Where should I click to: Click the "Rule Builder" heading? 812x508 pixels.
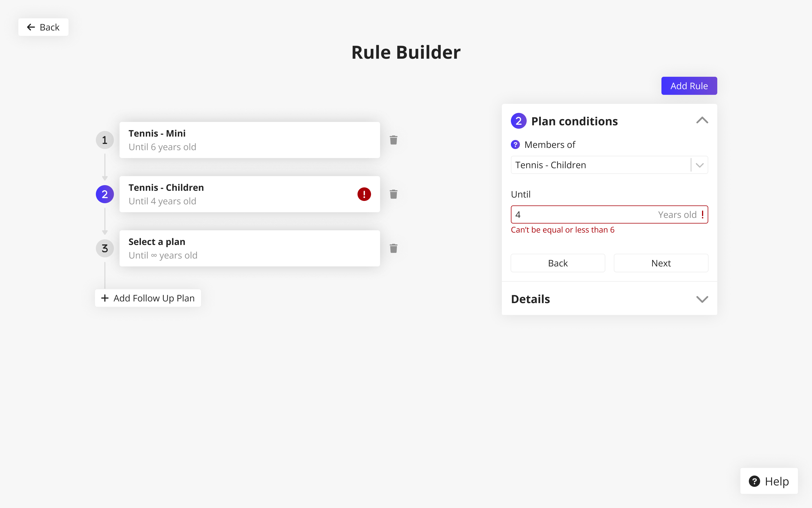coord(406,52)
